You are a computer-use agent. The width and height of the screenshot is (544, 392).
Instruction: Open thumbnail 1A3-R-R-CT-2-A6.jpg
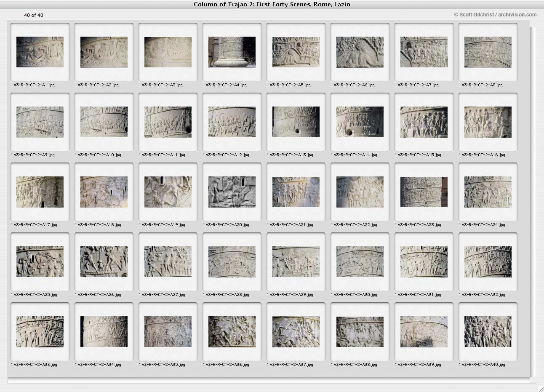[360, 52]
